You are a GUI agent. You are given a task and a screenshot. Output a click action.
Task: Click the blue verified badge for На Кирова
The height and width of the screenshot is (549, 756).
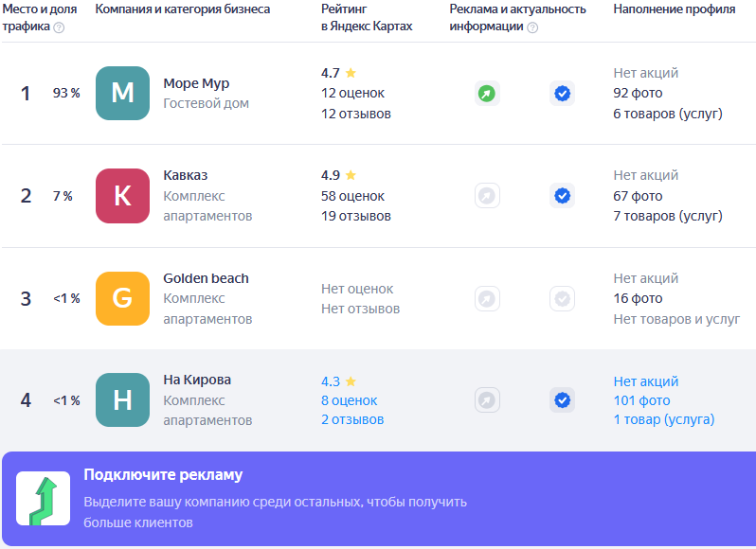[562, 400]
